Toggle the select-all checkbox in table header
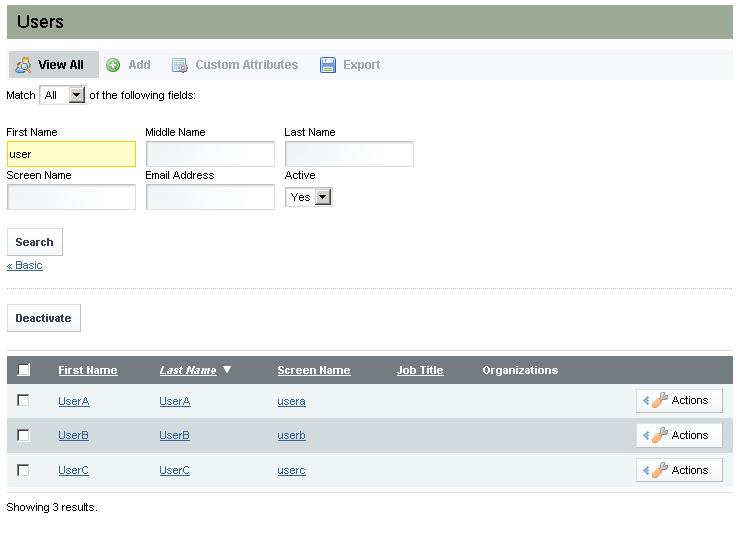 coord(24,370)
